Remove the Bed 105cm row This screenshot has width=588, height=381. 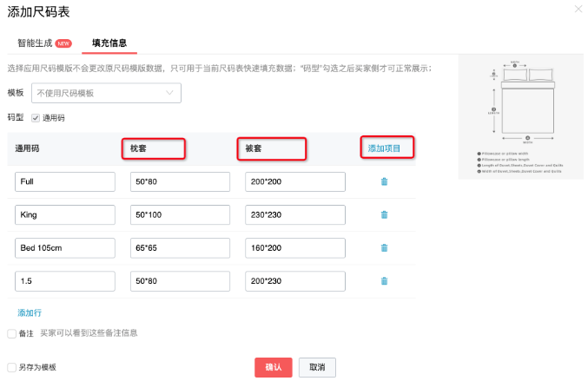click(x=384, y=247)
